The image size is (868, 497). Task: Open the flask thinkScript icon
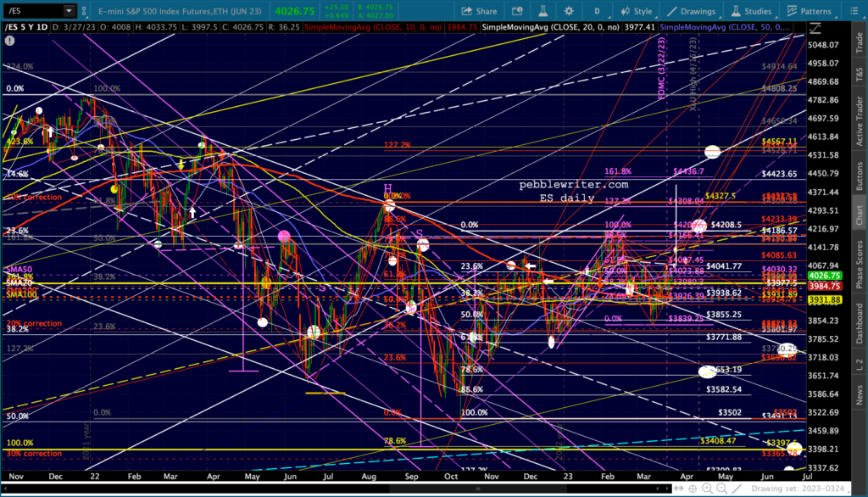pos(542,11)
